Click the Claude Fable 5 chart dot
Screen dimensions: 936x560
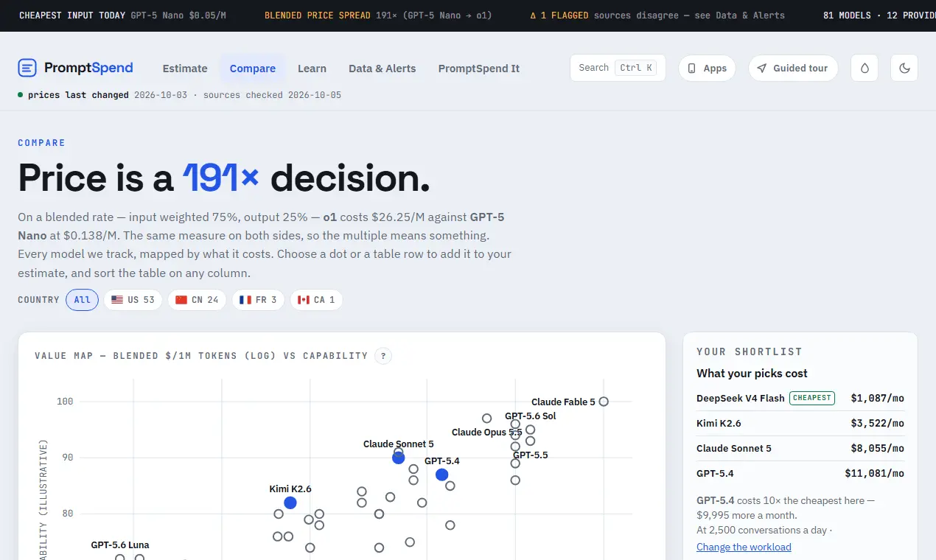tap(604, 402)
